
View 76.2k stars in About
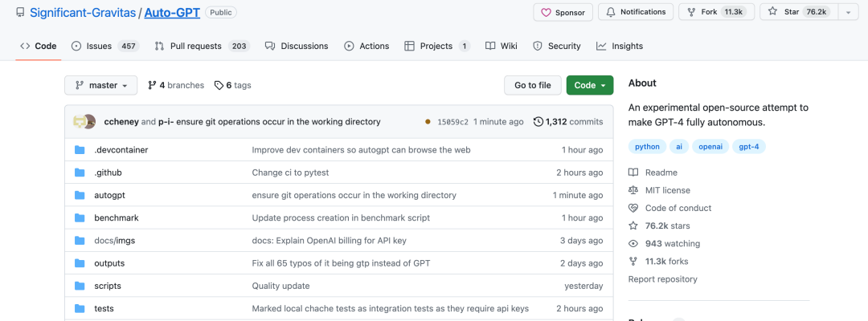pos(659,226)
